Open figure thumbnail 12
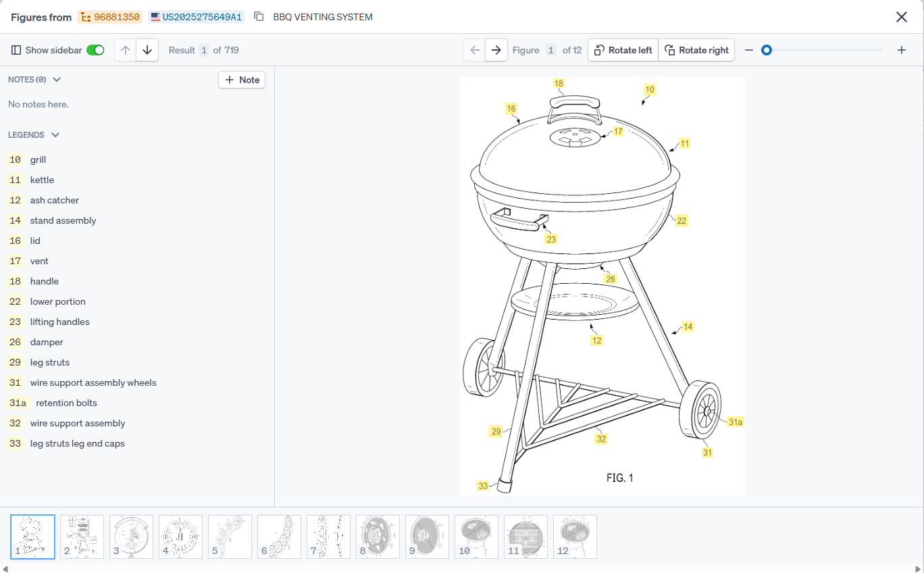The width and height of the screenshot is (924, 573). pyautogui.click(x=575, y=537)
